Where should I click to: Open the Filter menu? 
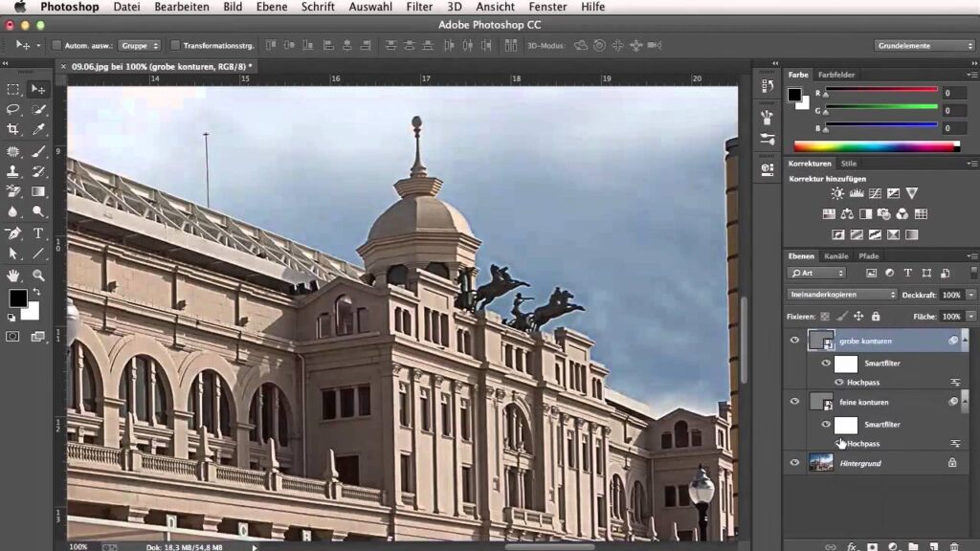419,7
